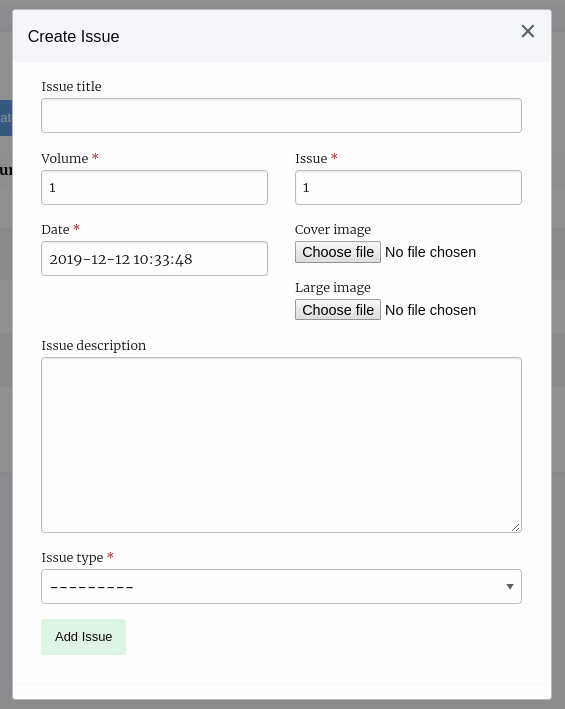Screen dimensions: 565x709
Task: Grab the description textarea resize handle
Action: [516, 527]
